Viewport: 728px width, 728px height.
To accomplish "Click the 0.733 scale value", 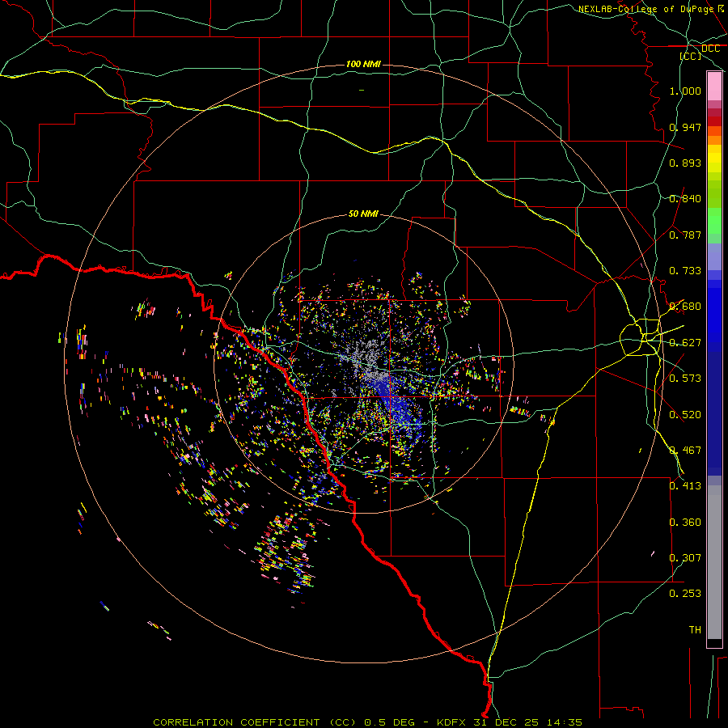I will [x=685, y=271].
